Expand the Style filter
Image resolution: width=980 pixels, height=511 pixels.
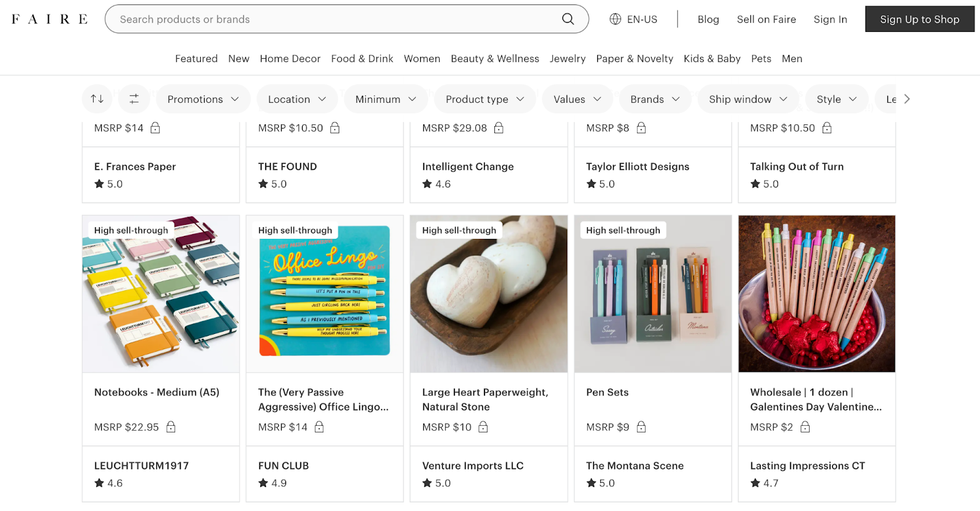tap(836, 99)
